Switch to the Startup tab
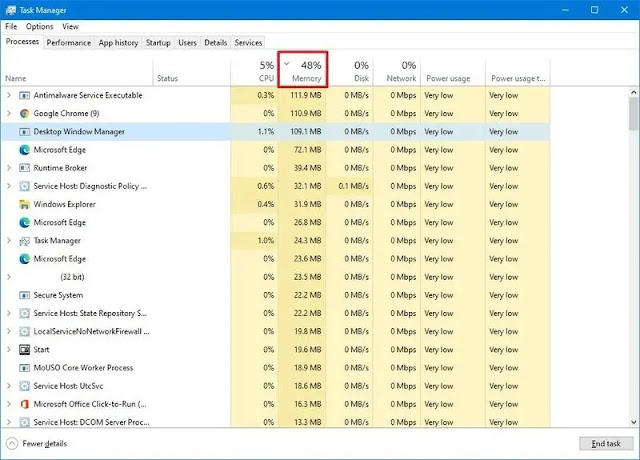 click(x=158, y=43)
